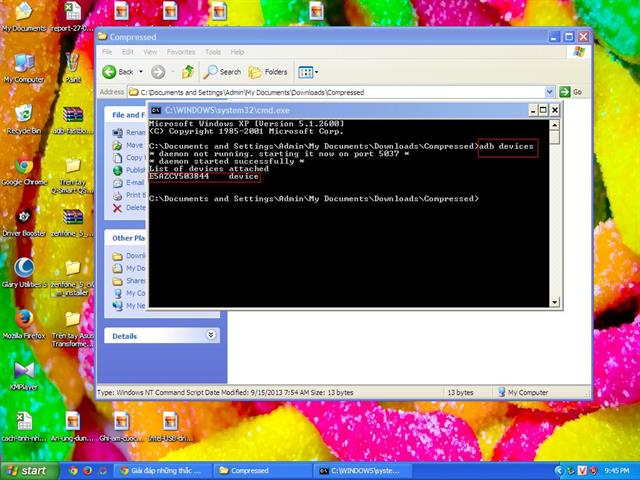Image resolution: width=640 pixels, height=480 pixels.
Task: Launch Mozilla Firefox from desktop
Action: (24, 324)
